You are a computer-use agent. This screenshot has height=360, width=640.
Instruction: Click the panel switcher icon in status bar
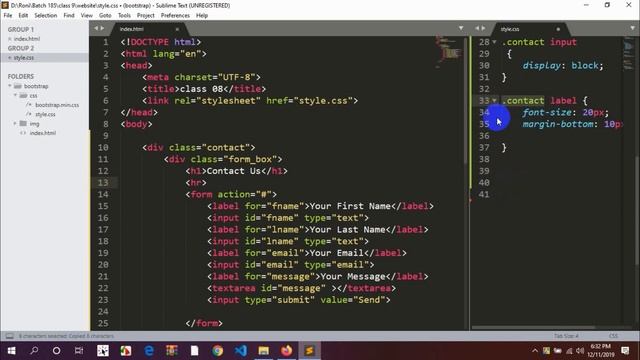click(x=9, y=336)
